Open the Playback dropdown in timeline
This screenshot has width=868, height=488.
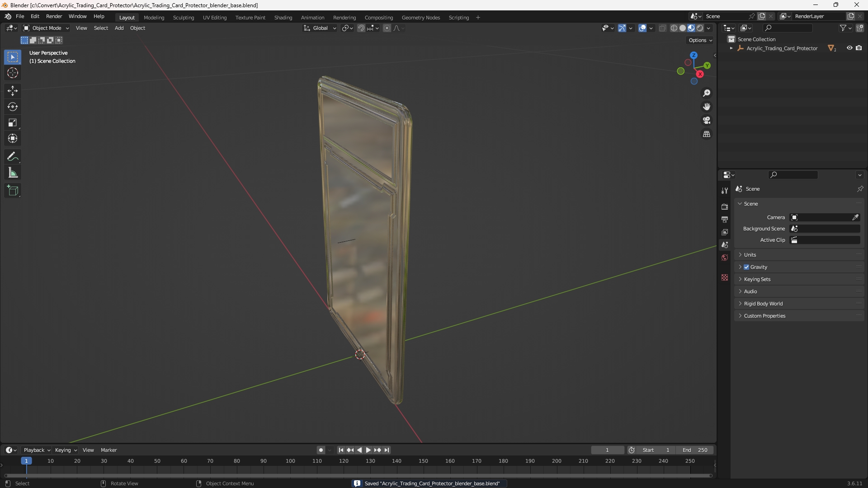click(x=37, y=450)
